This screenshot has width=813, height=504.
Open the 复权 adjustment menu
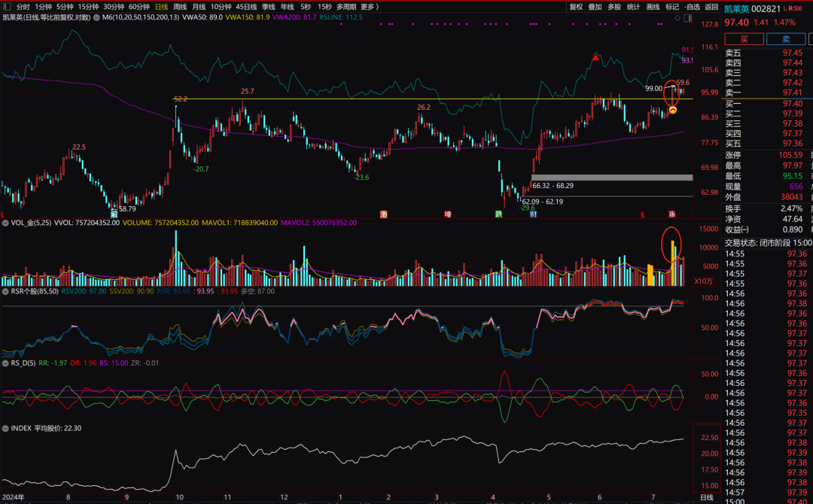point(576,7)
